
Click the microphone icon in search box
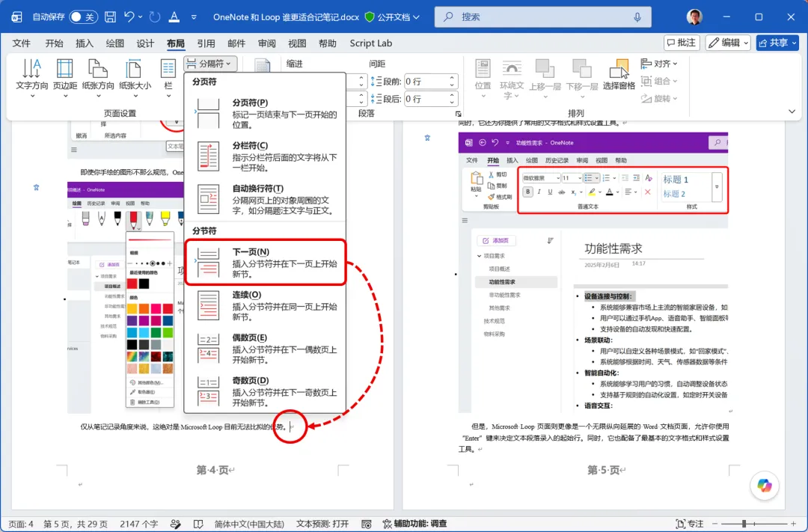pos(637,17)
